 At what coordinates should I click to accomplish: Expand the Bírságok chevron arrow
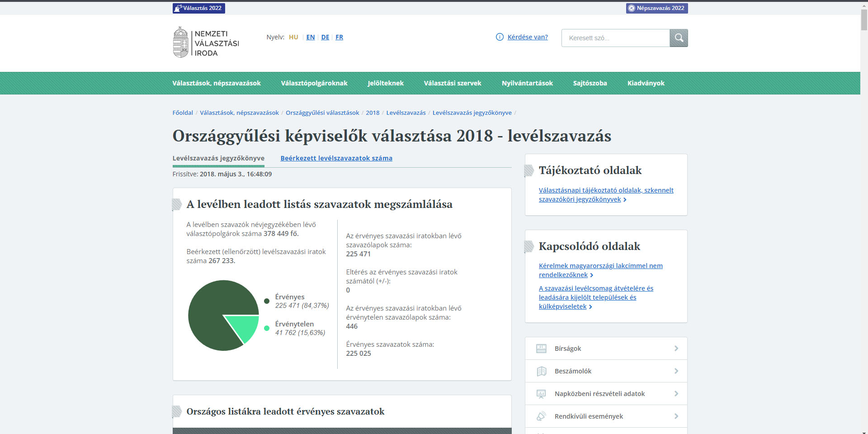[676, 349]
